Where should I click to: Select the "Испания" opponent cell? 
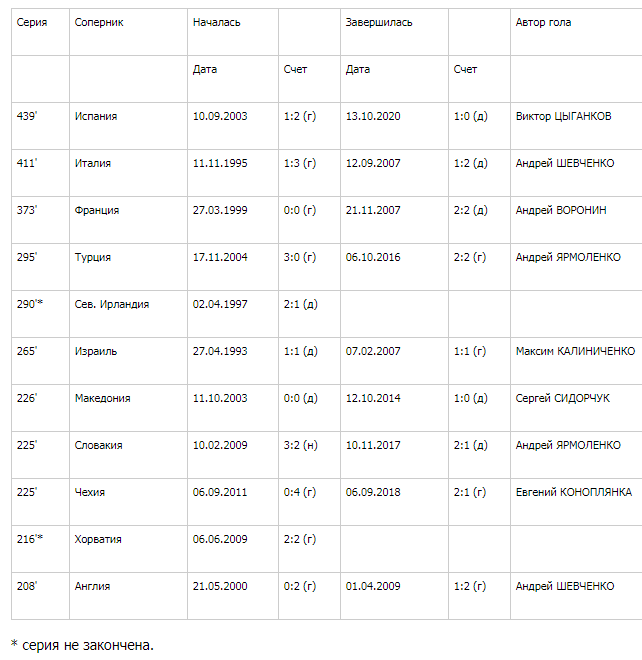[x=96, y=116]
